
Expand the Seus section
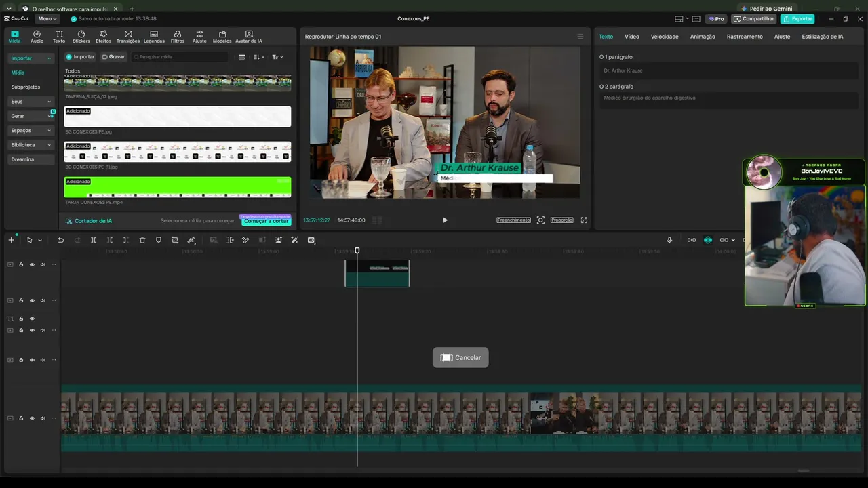pyautogui.click(x=49, y=102)
